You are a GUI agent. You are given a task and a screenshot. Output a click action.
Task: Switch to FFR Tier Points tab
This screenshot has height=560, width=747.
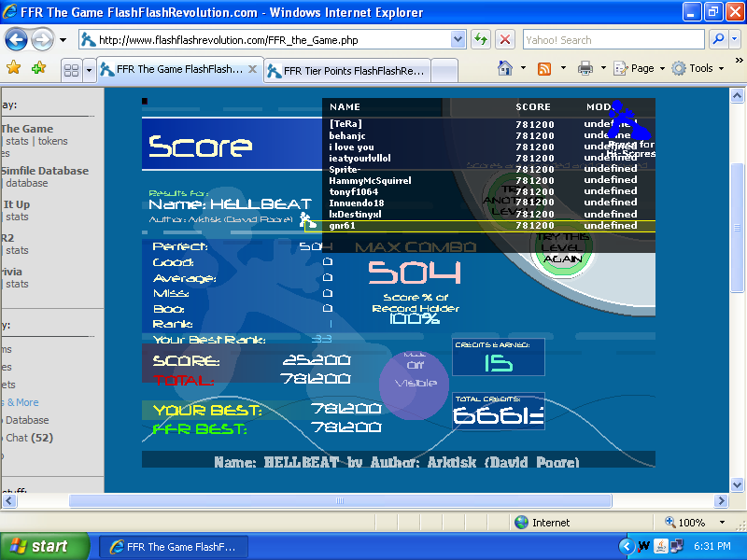pos(346,70)
